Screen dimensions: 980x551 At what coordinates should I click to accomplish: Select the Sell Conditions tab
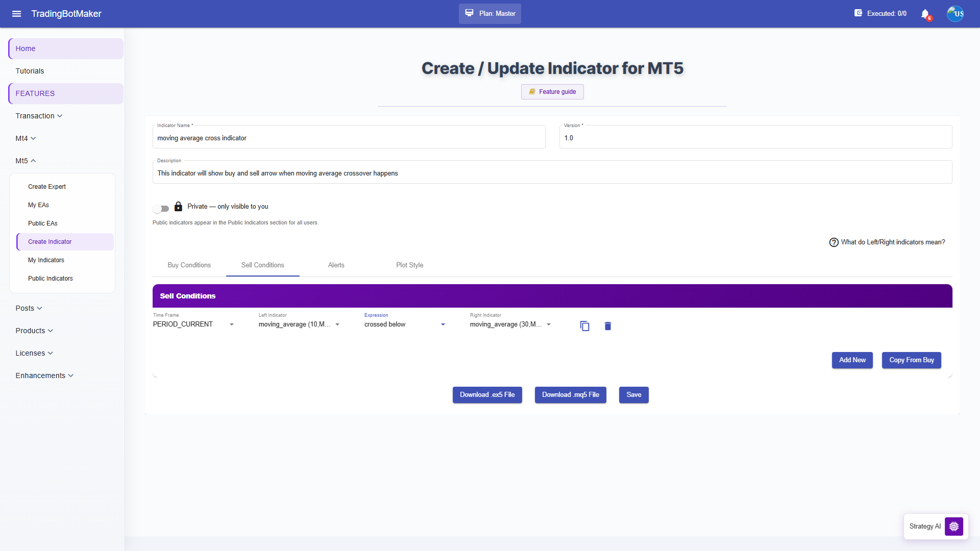(x=262, y=265)
